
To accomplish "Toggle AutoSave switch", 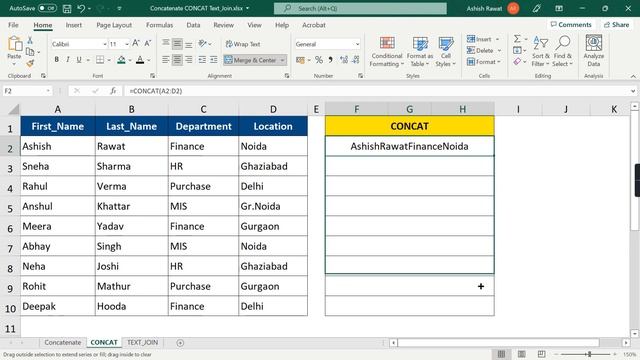I will (x=47, y=8).
